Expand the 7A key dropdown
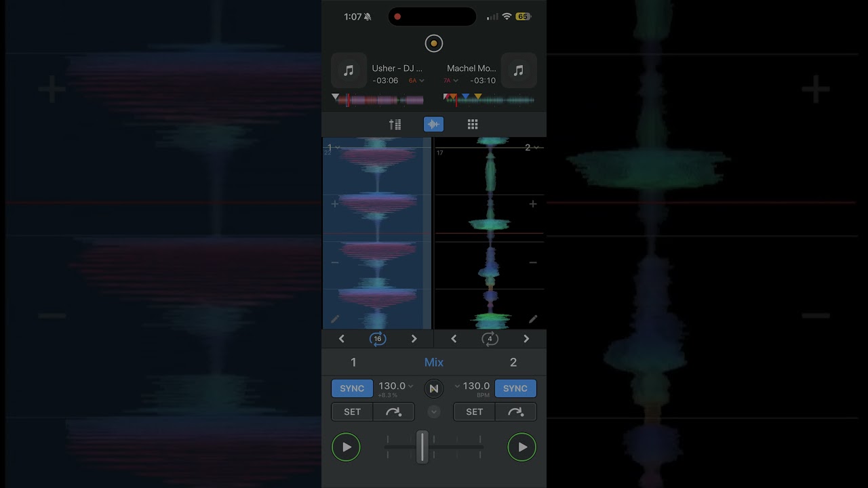Screen dimensions: 868x488 click(x=450, y=81)
